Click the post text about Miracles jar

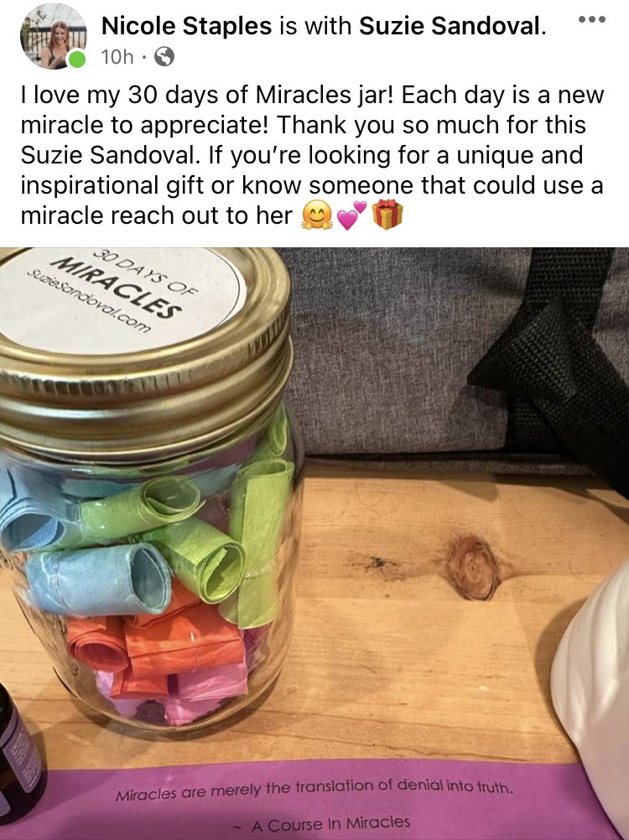tap(312, 155)
